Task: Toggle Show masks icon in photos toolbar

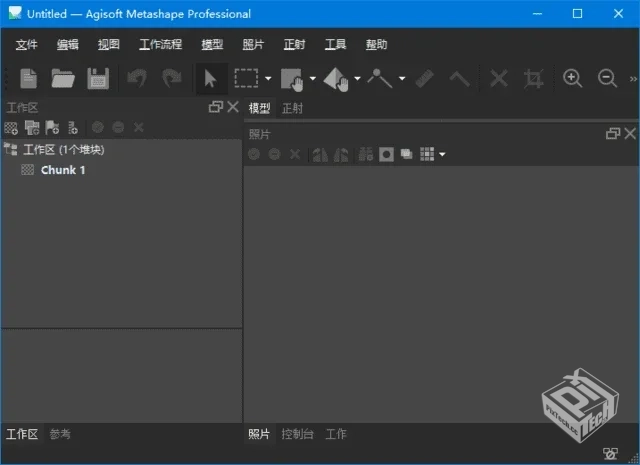Action: pos(387,154)
